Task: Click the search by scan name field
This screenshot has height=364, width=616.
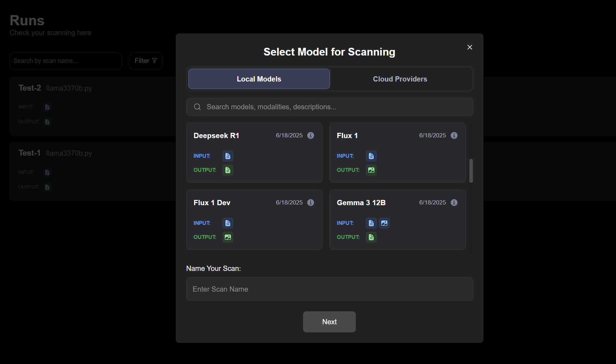Action: (65, 61)
